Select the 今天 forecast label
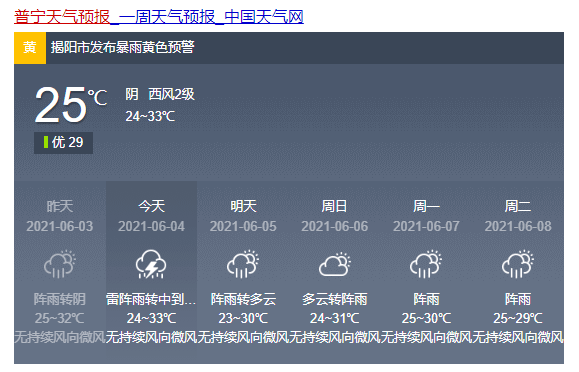The image size is (579, 372). (151, 206)
